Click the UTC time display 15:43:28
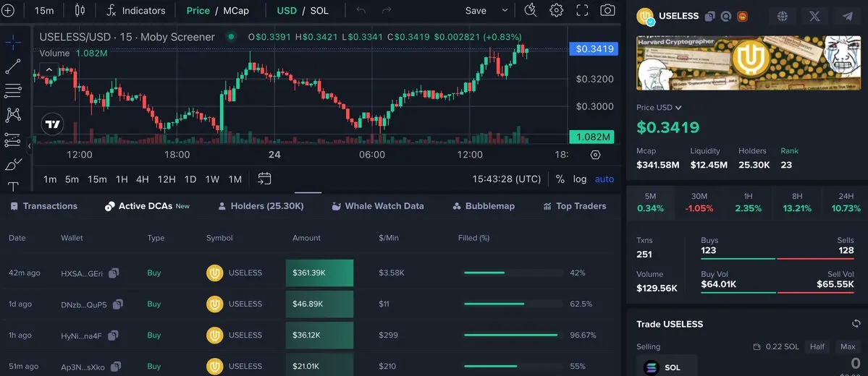This screenshot has width=868, height=376. [x=507, y=179]
